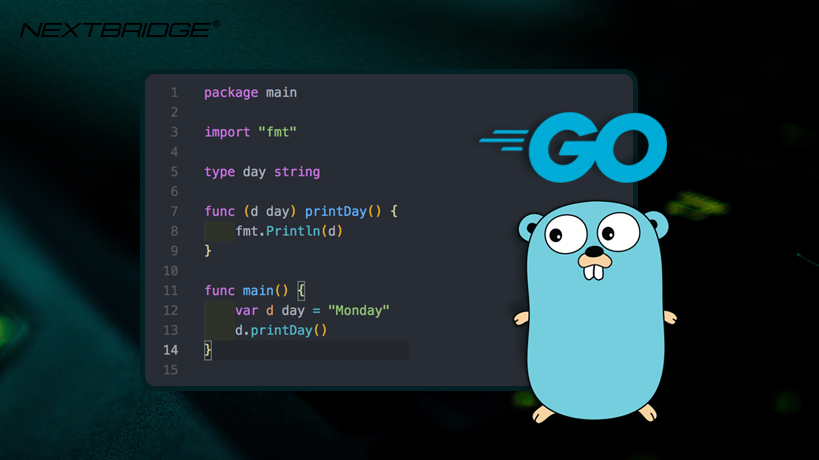Place cursor on 'package' keyword
Image resolution: width=819 pixels, height=460 pixels.
[x=231, y=92]
